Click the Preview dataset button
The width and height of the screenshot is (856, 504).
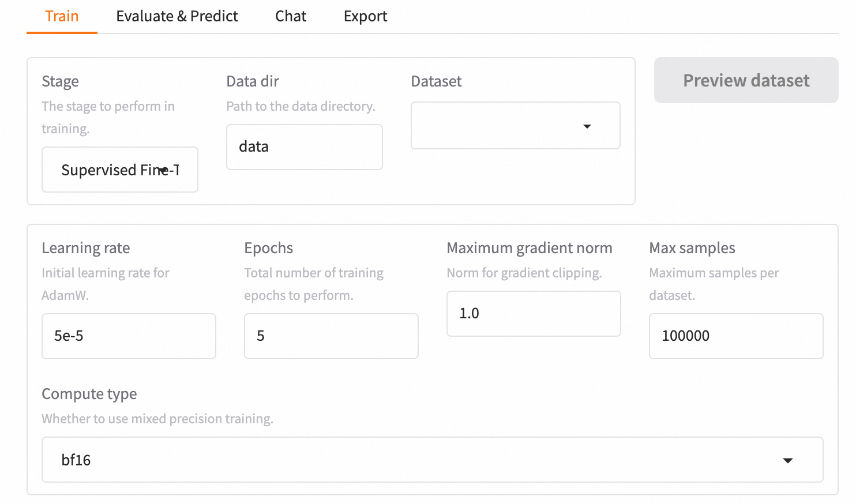pyautogui.click(x=746, y=80)
